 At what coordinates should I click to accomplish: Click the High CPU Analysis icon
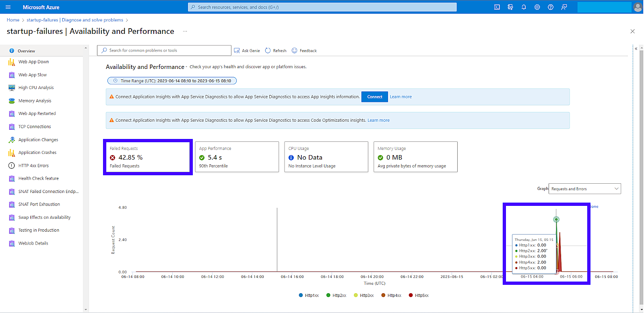[12, 88]
